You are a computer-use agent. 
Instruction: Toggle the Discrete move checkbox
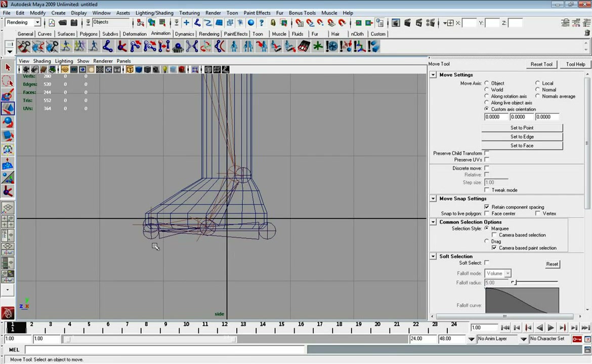coord(487,168)
